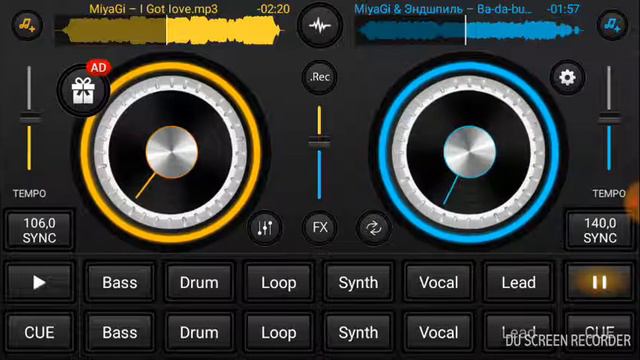This screenshot has height=360, width=640.
Task: Open the equalizer mixer icon
Action: click(x=265, y=228)
